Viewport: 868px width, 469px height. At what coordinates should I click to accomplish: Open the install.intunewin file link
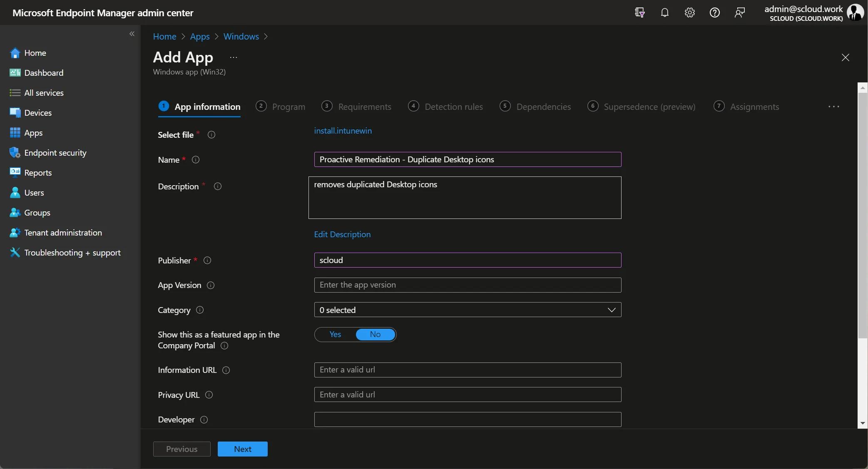(x=343, y=131)
